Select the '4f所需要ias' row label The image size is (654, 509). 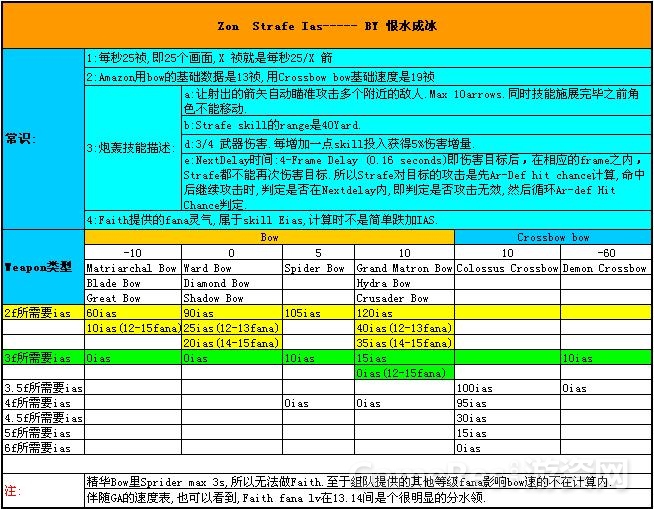click(43, 403)
